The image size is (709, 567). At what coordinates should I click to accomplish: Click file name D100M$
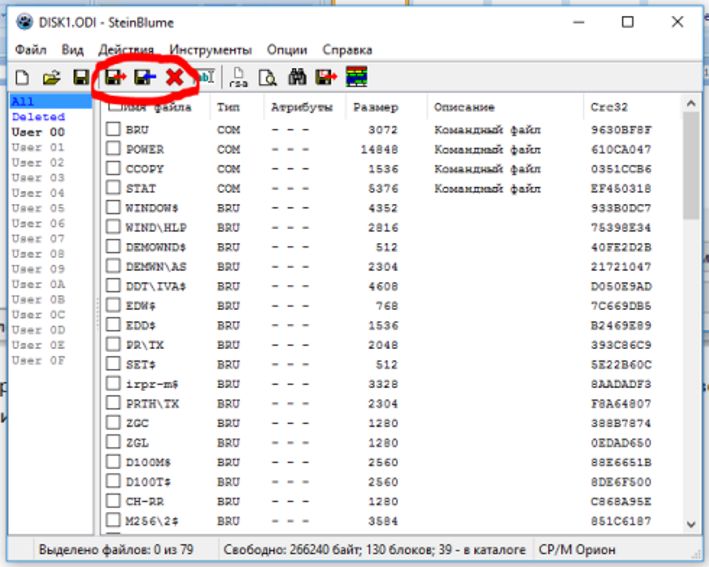click(148, 463)
